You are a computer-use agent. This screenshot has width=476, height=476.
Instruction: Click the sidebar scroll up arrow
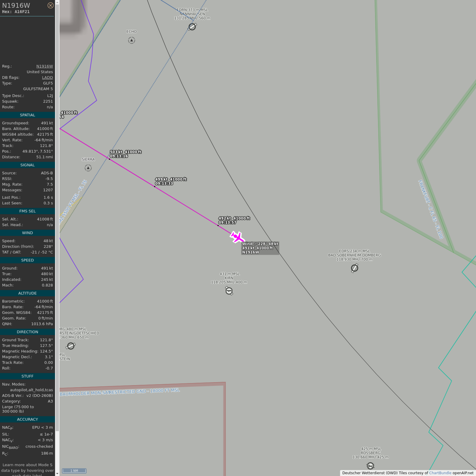(57, 2)
